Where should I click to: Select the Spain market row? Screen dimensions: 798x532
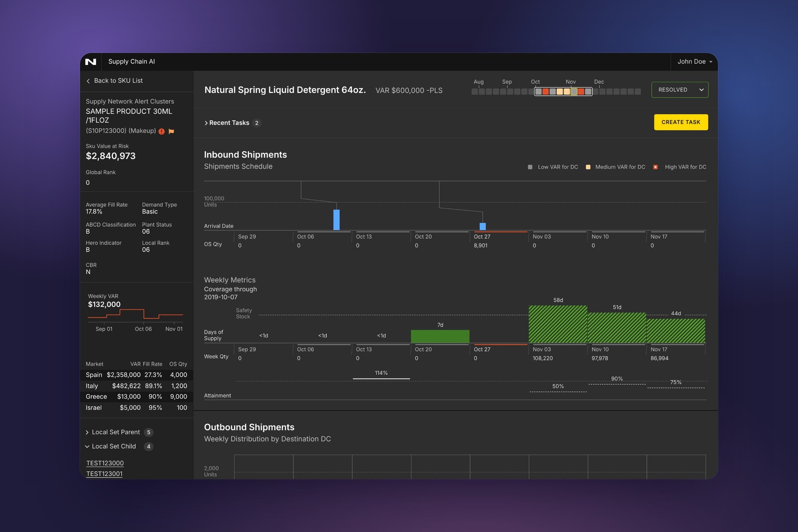point(136,375)
